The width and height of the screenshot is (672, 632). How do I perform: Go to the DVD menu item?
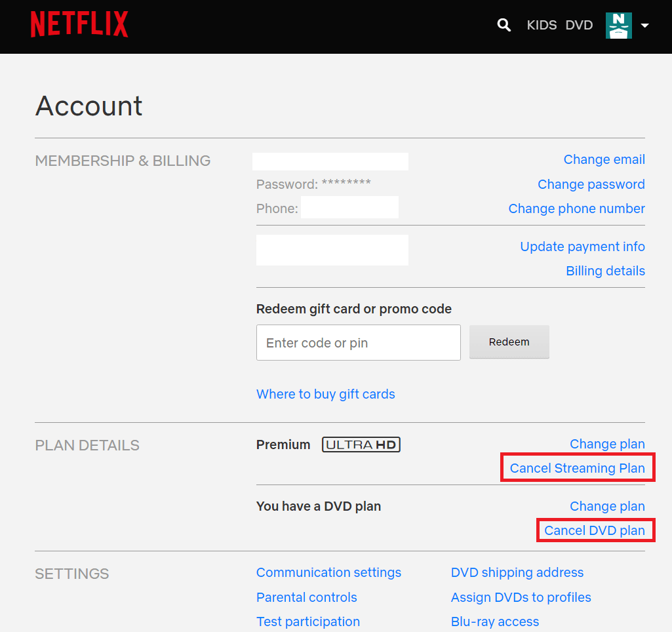[579, 25]
